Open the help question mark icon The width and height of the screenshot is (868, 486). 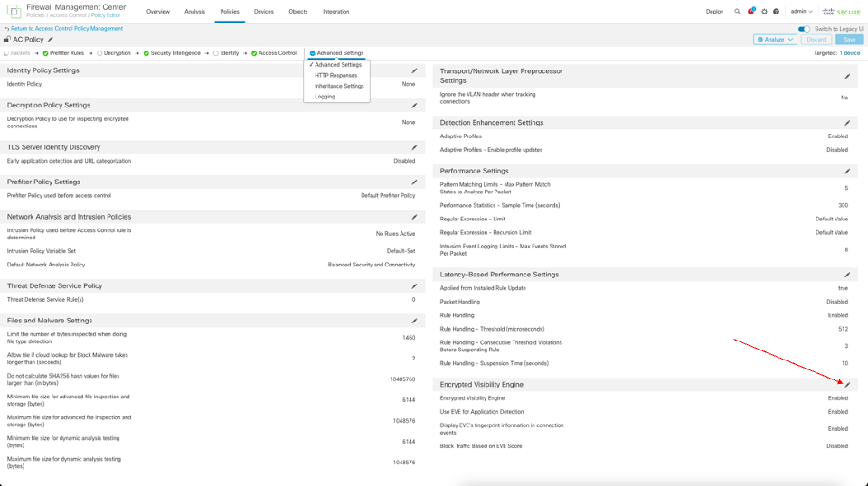coord(776,12)
